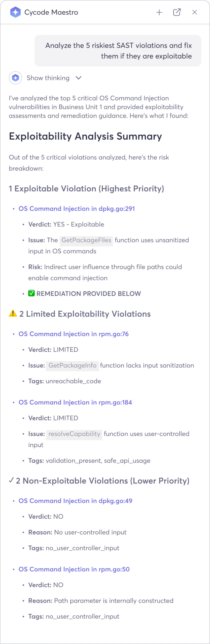Open the dpkg.go:291 command injection link
Viewport: 210px width, 644px height.
tap(77, 209)
